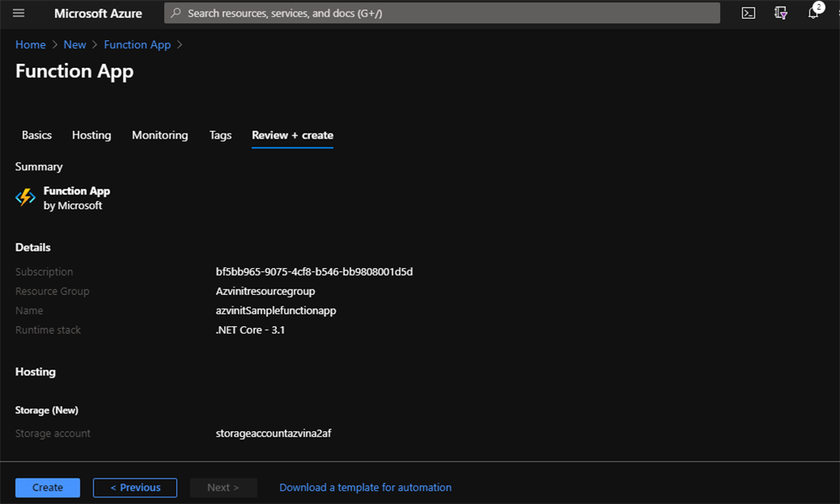Switch to the Basics tab

(36, 135)
